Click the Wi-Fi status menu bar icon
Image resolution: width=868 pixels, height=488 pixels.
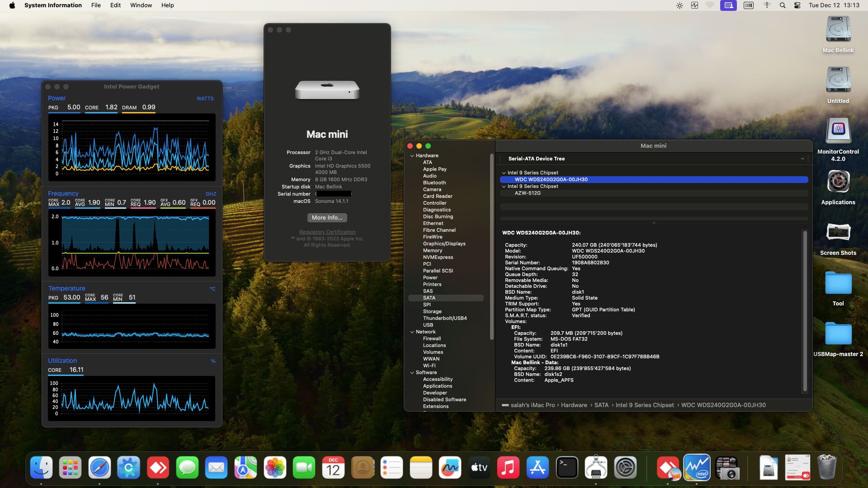(x=710, y=5)
